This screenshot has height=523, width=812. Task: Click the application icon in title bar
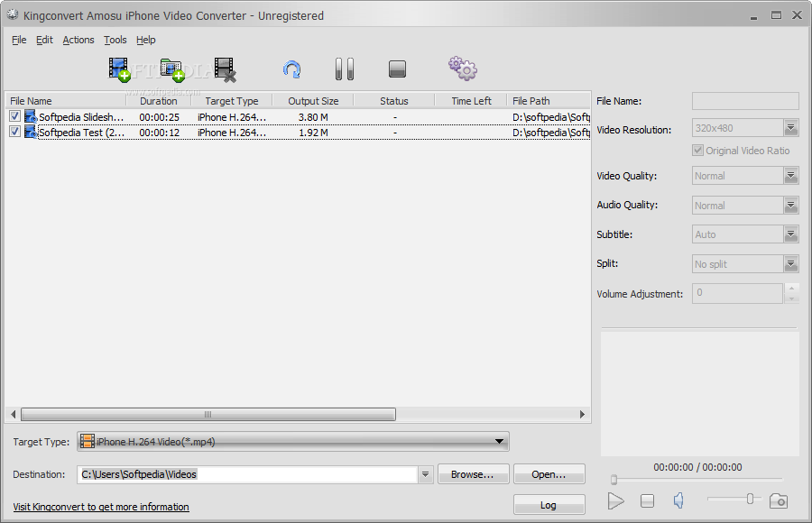[x=13, y=15]
